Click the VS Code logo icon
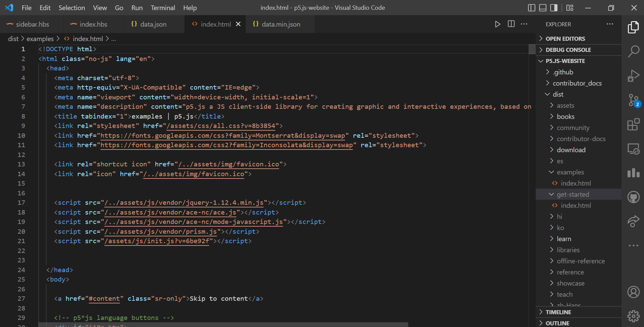Viewport: 644px width, 327px height. 9,7
